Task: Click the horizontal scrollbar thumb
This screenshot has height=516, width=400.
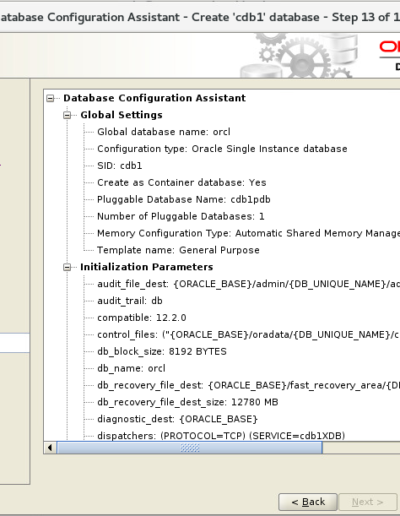Action: tap(190, 448)
